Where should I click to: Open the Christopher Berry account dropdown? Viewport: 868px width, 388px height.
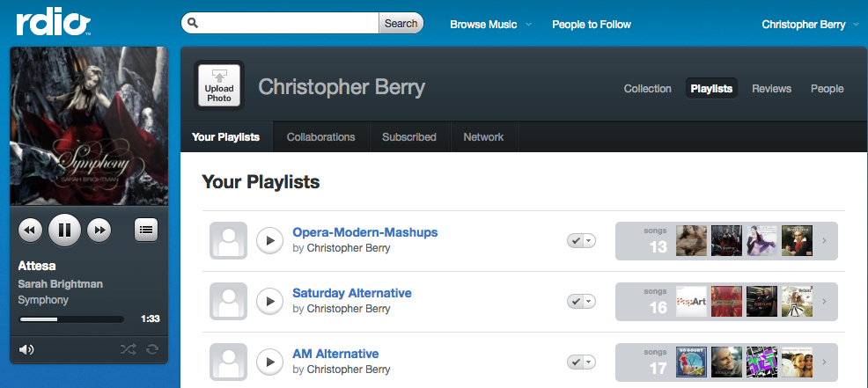[x=810, y=24]
